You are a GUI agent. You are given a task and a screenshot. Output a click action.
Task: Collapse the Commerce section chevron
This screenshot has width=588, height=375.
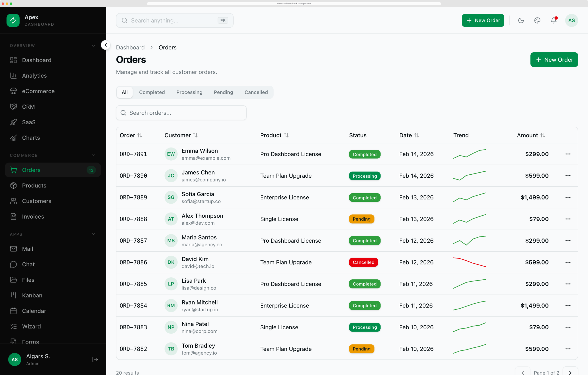[93, 155]
